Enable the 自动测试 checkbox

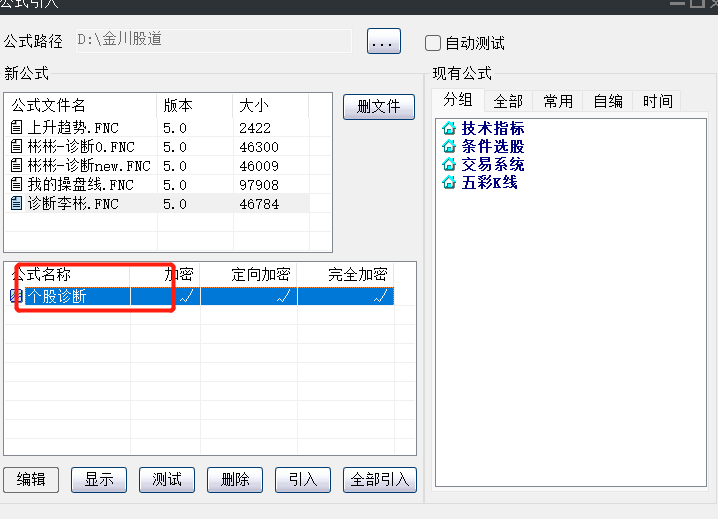tap(433, 43)
